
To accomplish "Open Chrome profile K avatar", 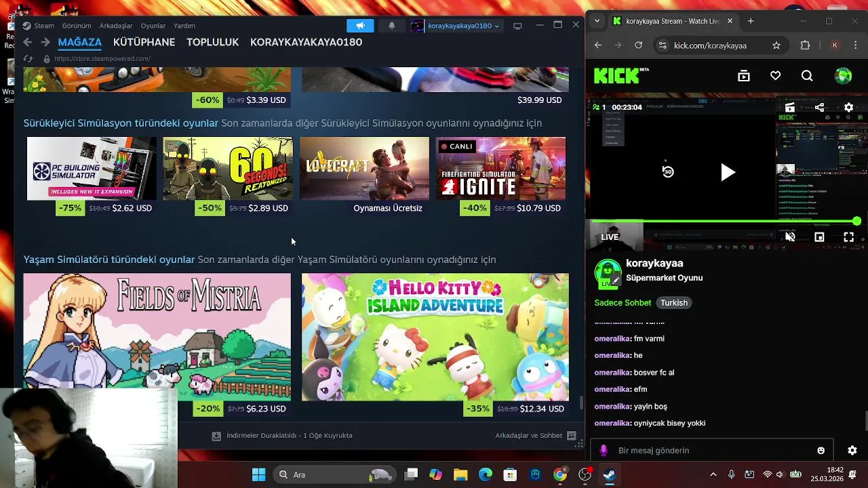I will (x=835, y=45).
